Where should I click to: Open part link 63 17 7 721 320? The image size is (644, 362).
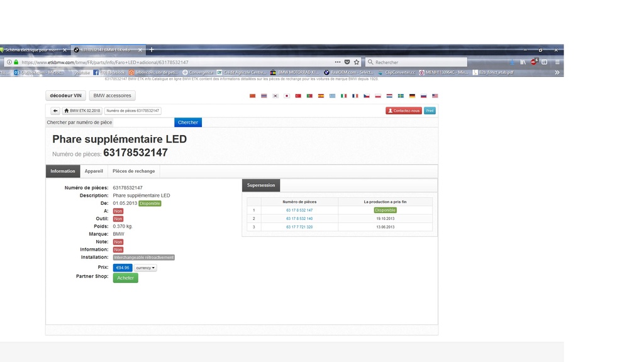299,227
